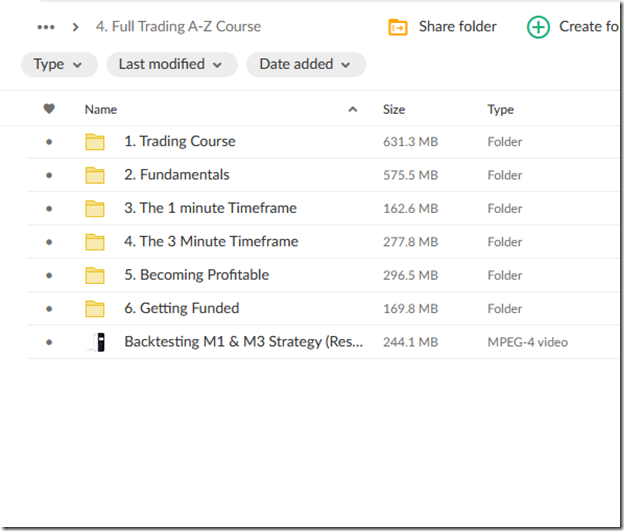Expand the breadcrumb ellipsis path menu

[46, 27]
